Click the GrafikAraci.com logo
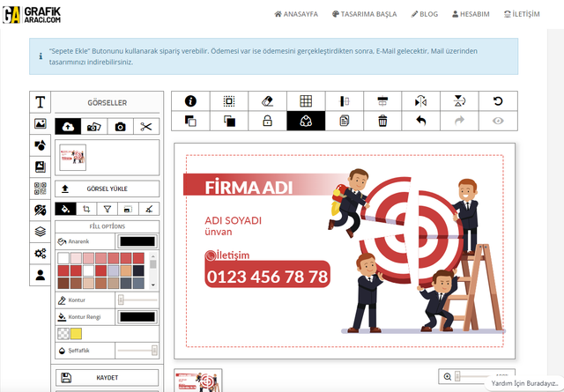The height and width of the screenshot is (392, 564). pos(32,15)
